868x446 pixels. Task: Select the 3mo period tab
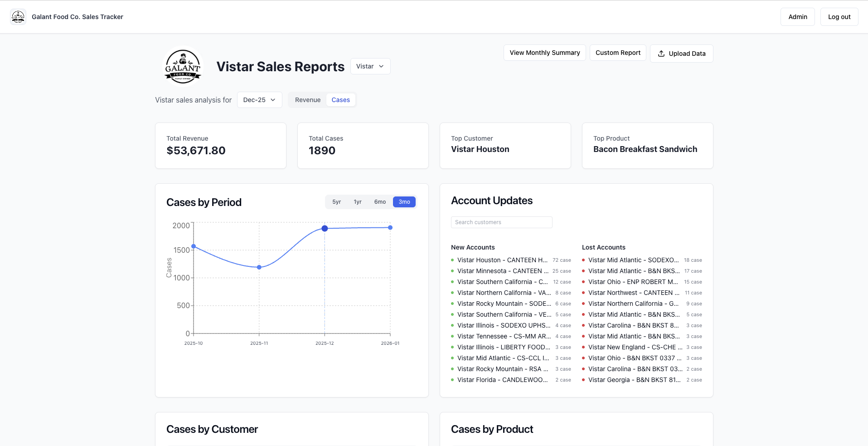pyautogui.click(x=404, y=202)
